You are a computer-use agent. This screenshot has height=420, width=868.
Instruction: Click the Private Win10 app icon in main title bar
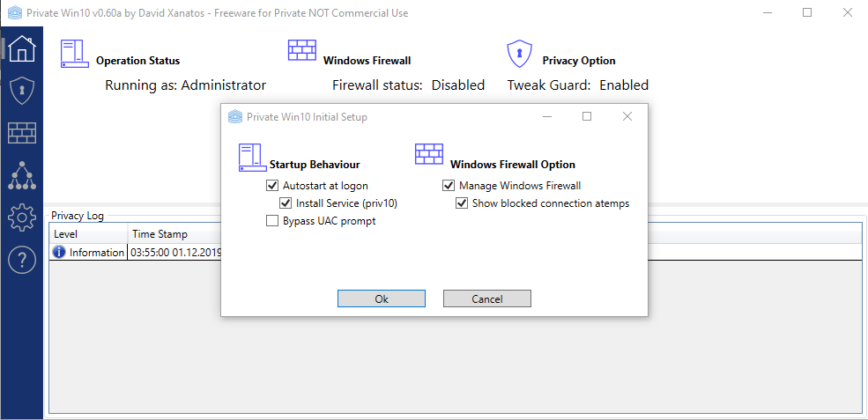click(x=15, y=12)
